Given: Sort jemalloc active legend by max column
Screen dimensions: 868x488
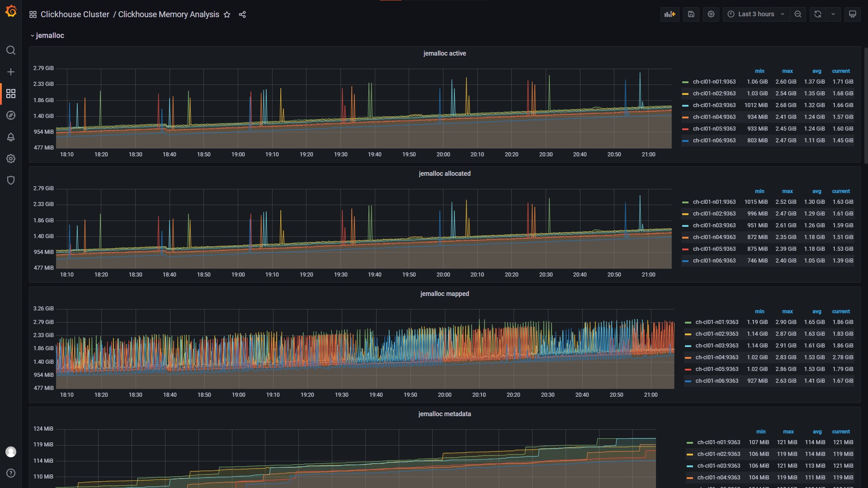Looking at the screenshot, I should [x=787, y=71].
